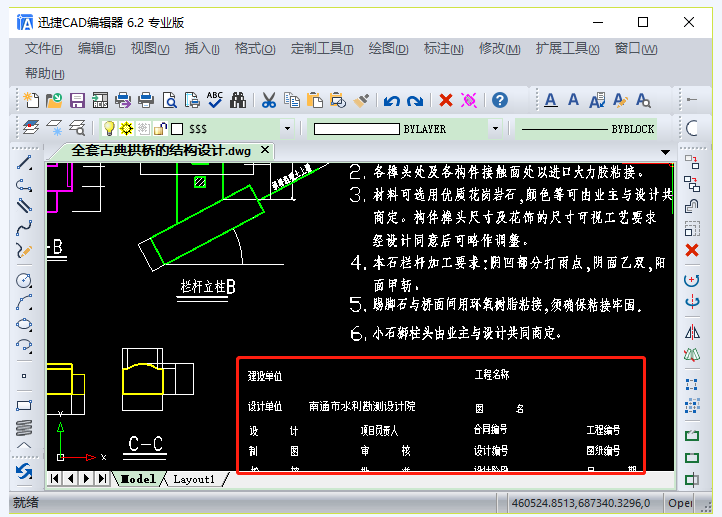Screen dimensions: 722x517
Task: Click the Save floppy disk icon
Action: (x=77, y=100)
